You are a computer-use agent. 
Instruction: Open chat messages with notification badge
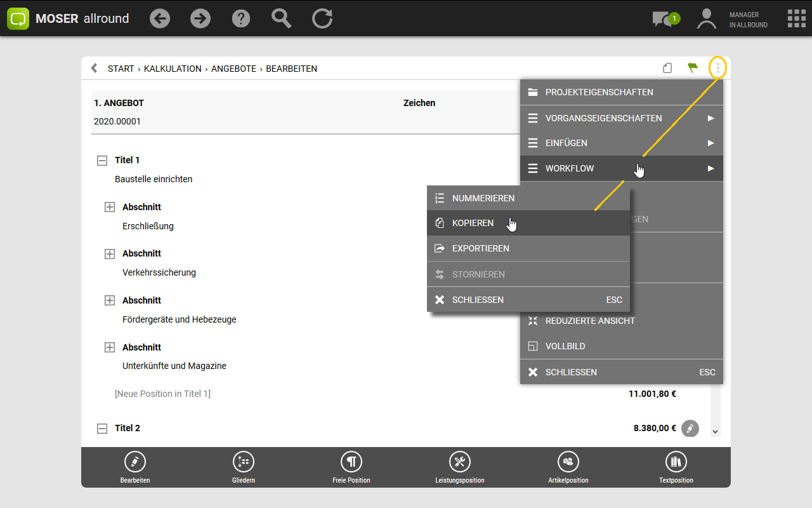coord(664,19)
